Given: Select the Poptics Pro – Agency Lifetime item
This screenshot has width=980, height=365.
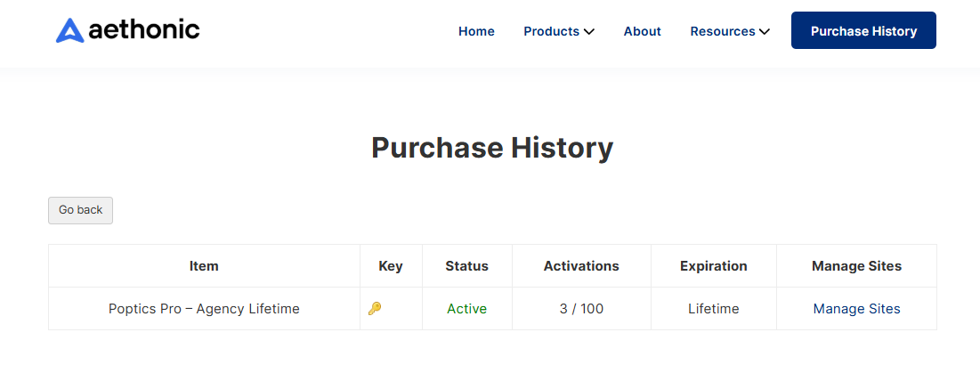Looking at the screenshot, I should coord(205,309).
